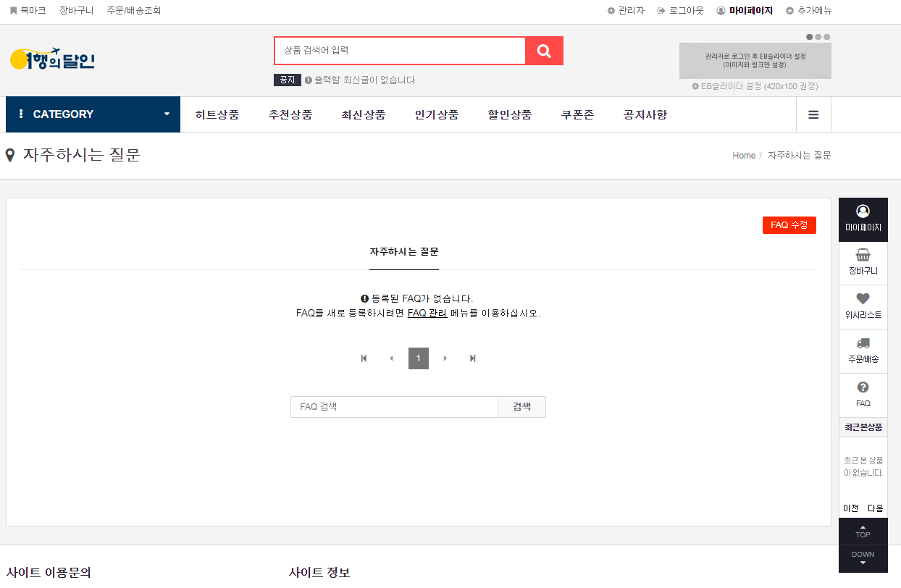Screen dimensions: 901x588
Task: Open EB슬라이더 설정 gear link
Action: pyautogui.click(x=755, y=86)
